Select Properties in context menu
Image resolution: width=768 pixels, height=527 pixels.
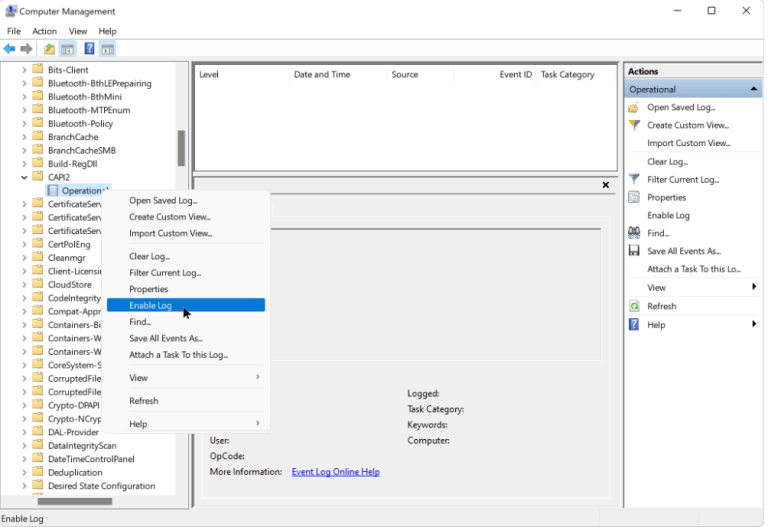pyautogui.click(x=186, y=289)
